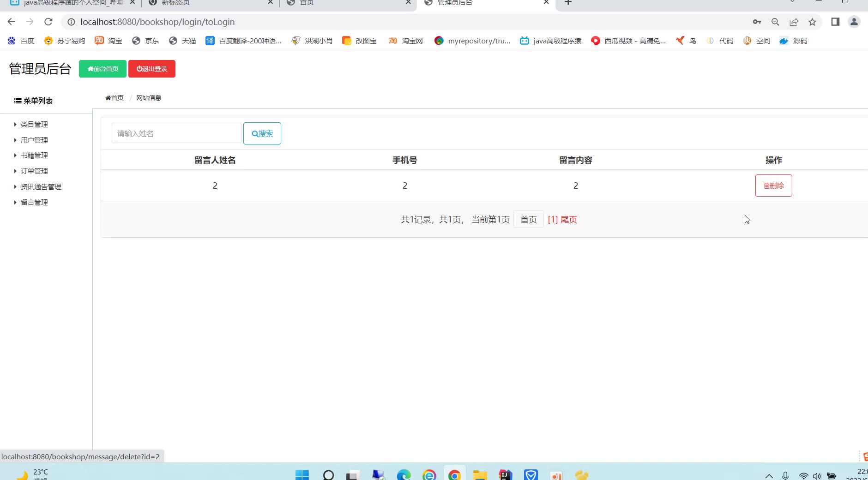Open the Chrome profile avatar
Screen dimensions: 868x480
coord(854,22)
